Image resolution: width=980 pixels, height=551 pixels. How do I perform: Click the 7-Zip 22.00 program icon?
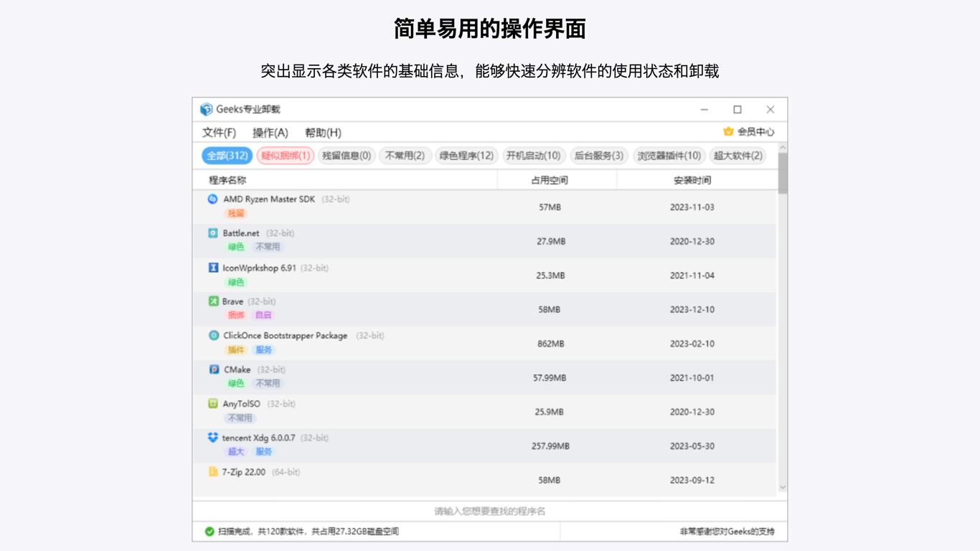[212, 471]
